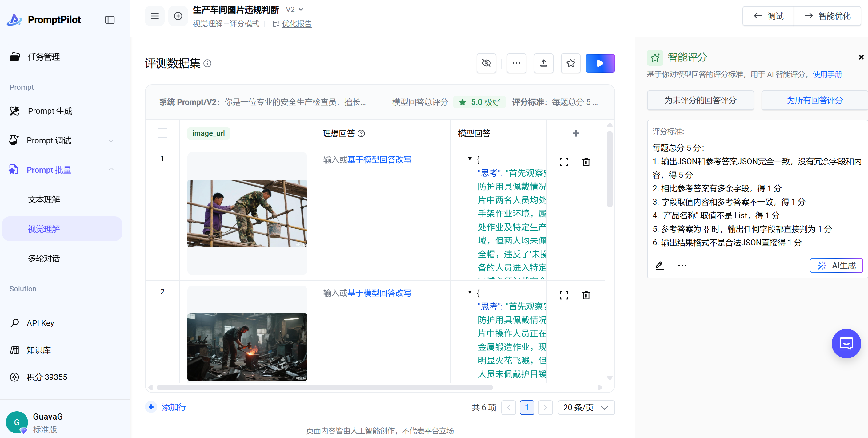Click the 为所有回答评分 button
The width and height of the screenshot is (868, 438).
(x=814, y=100)
